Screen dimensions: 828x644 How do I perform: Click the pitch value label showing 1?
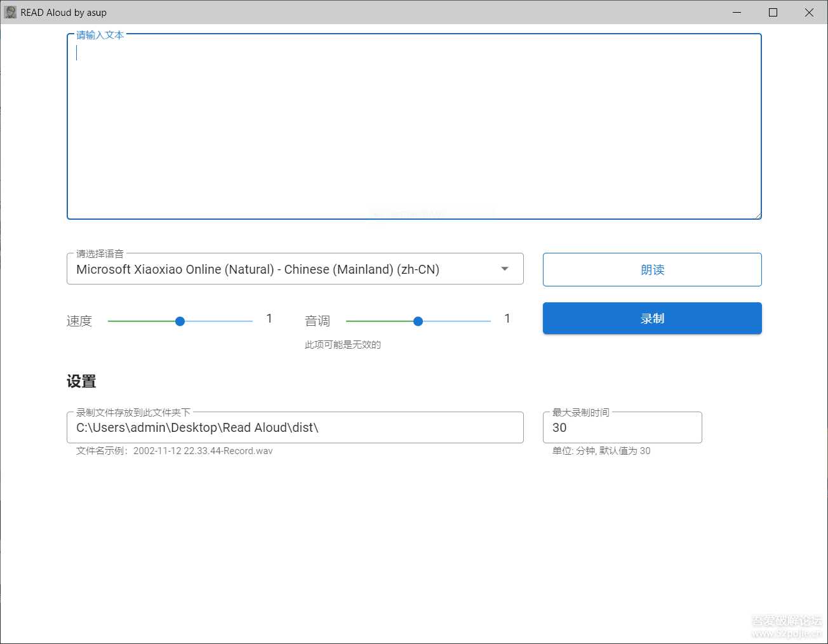[x=507, y=318]
